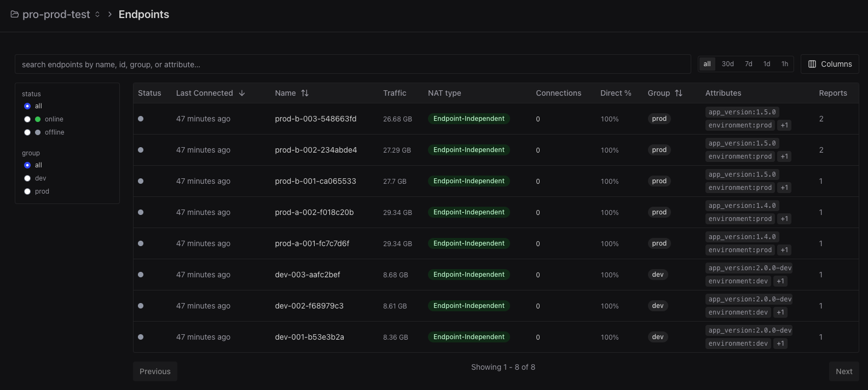Click the Status column header
This screenshot has height=390, width=868.
(x=149, y=93)
